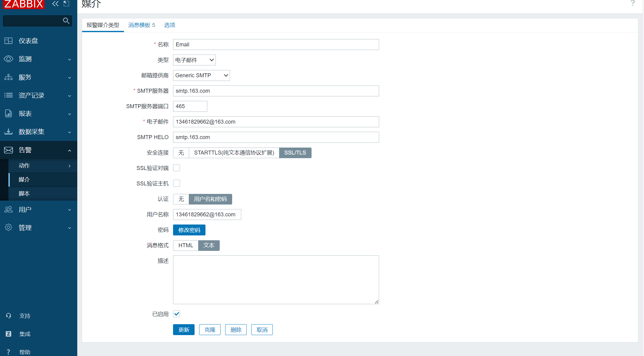
Task: Expand the 资产记录 menu chevron
Action: click(69, 96)
